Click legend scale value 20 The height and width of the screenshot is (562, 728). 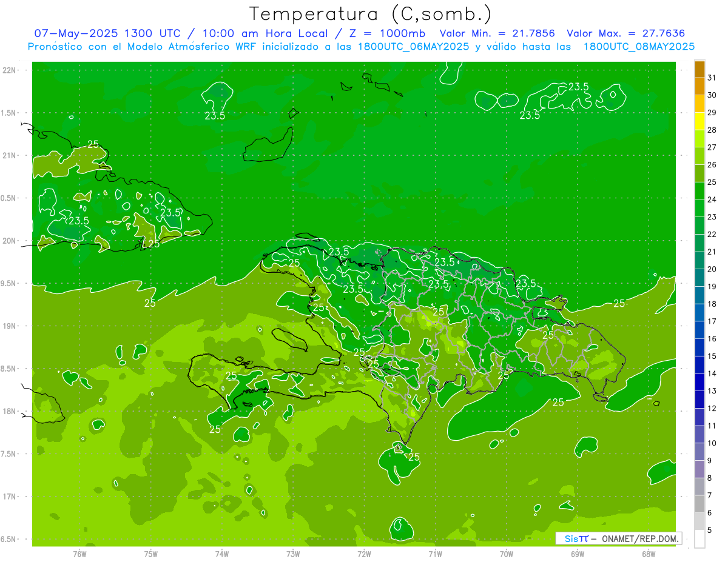[712, 269]
